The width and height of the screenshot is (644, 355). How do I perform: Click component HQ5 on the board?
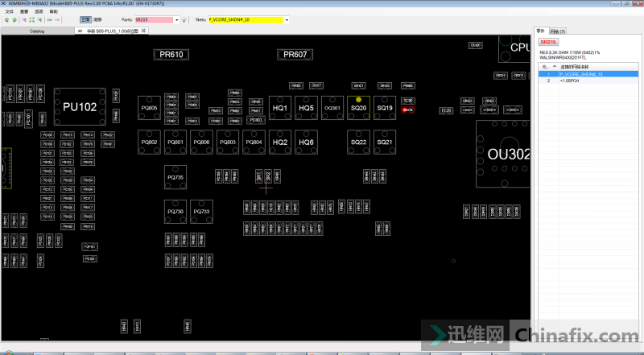pyautogui.click(x=306, y=108)
